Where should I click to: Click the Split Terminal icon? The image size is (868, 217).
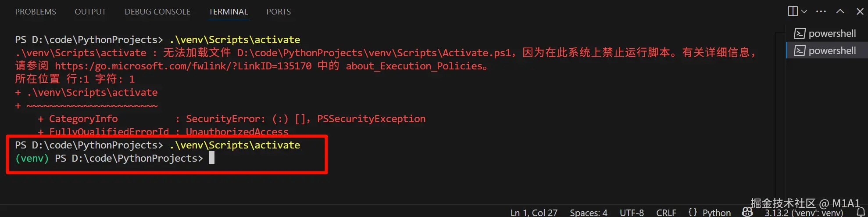pyautogui.click(x=792, y=11)
